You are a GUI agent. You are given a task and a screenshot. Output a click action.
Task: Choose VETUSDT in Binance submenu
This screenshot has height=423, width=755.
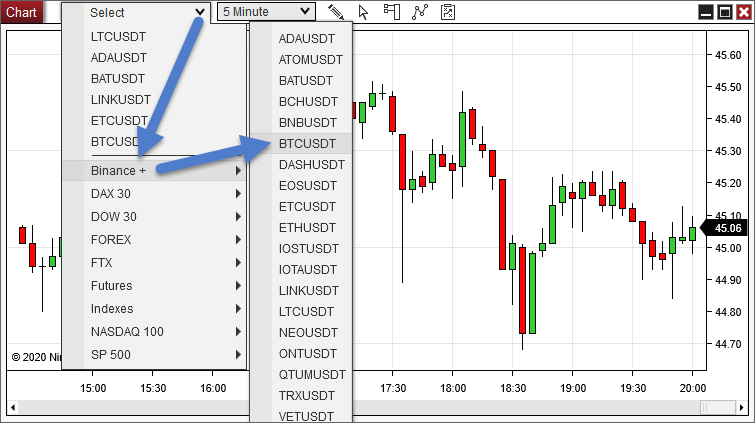(x=301, y=416)
